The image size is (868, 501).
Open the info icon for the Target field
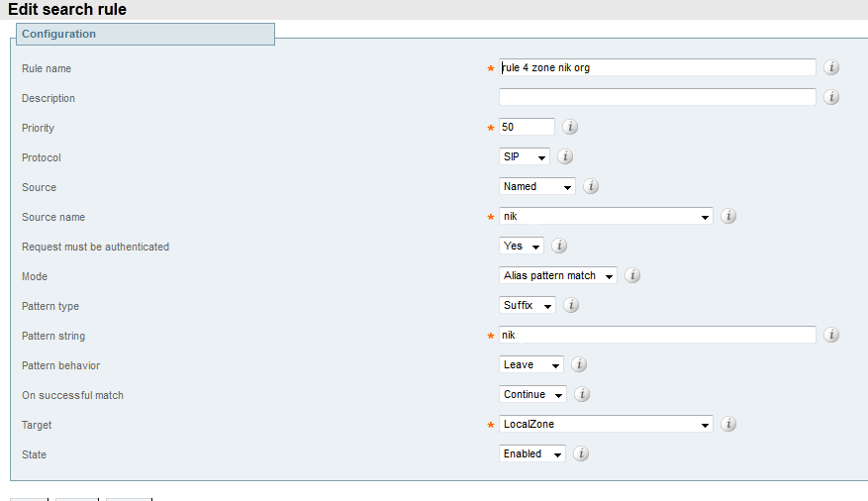click(728, 424)
